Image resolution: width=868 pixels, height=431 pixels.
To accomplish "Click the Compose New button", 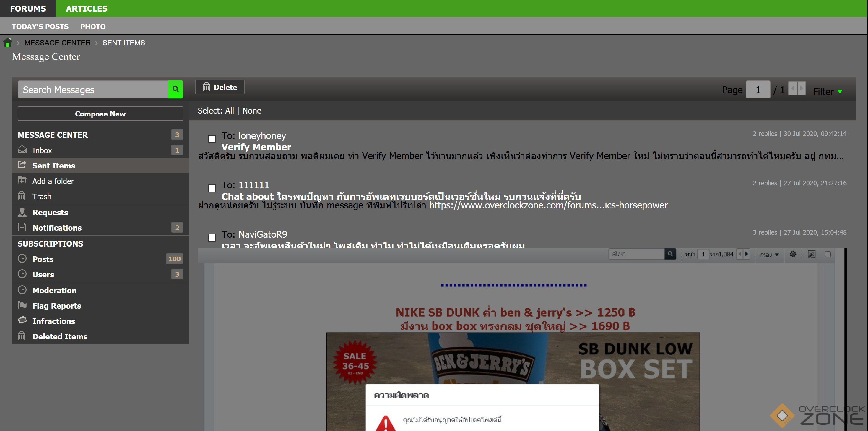I will pos(100,114).
